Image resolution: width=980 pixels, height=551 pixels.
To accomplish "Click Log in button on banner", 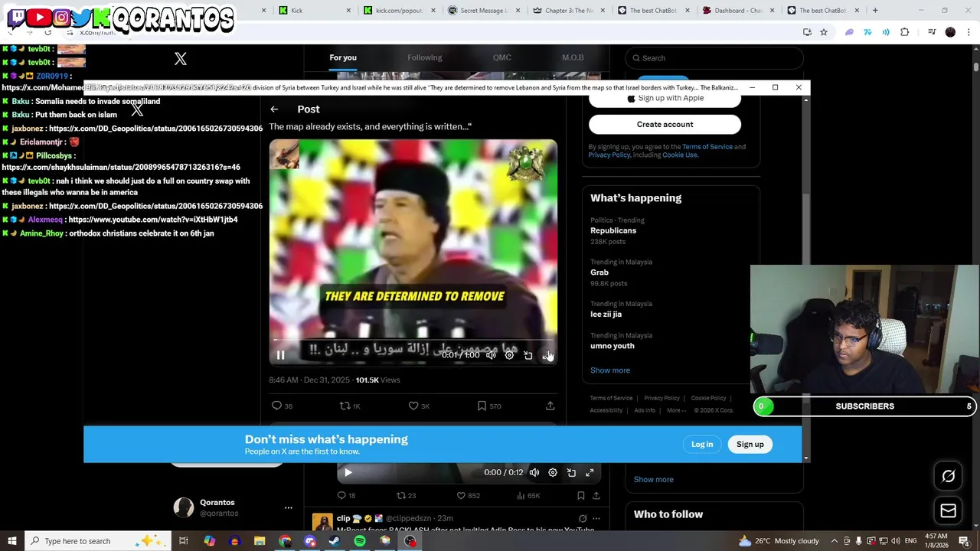I will 702,445.
